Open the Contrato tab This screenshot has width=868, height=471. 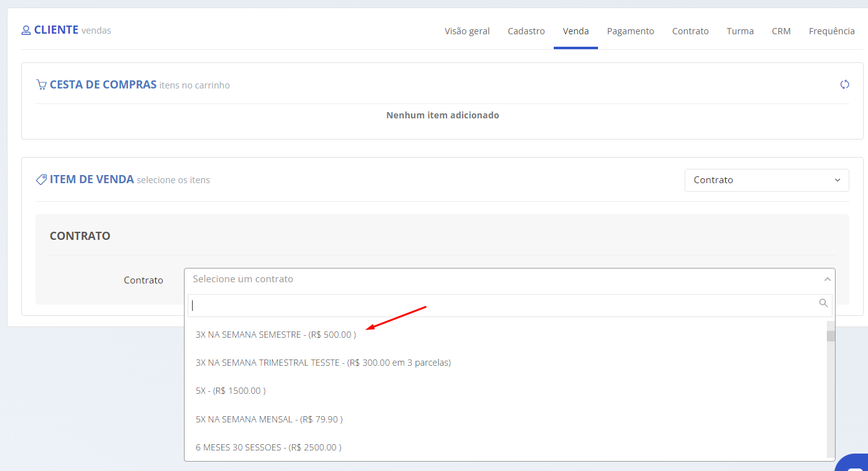coord(690,31)
